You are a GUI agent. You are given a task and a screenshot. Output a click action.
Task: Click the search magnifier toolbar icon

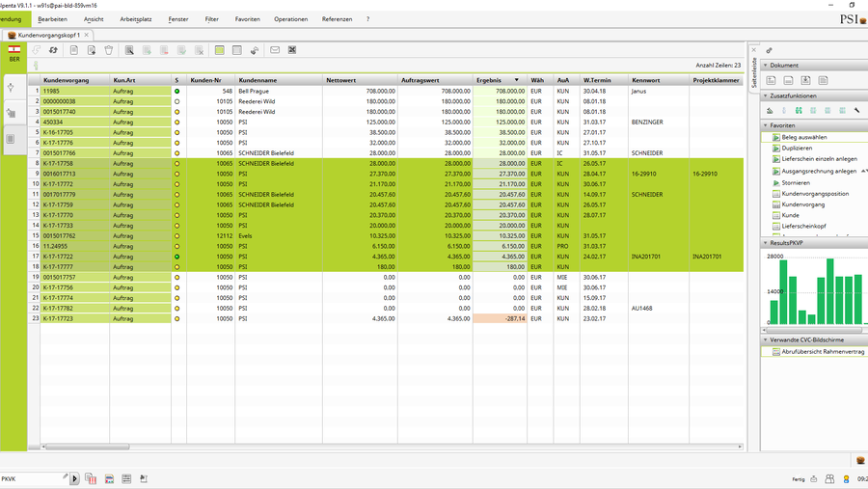[129, 50]
